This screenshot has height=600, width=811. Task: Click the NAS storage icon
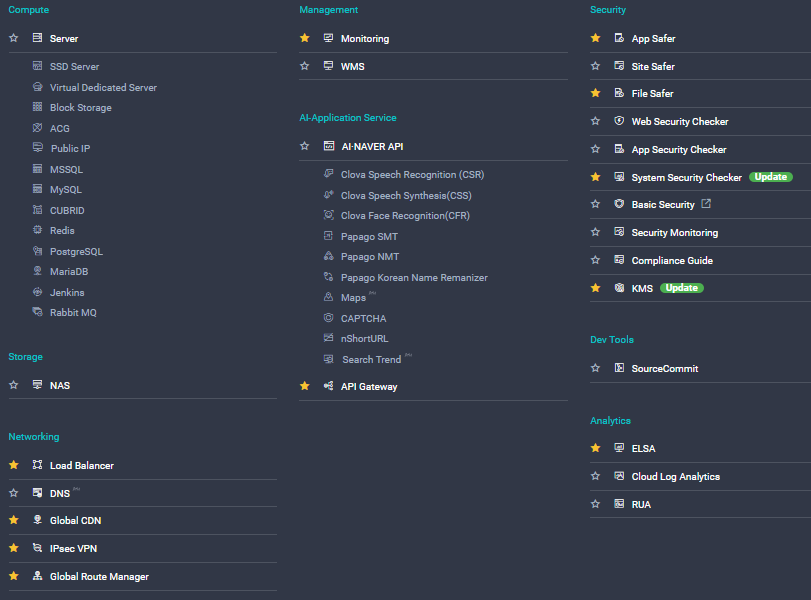coord(37,385)
